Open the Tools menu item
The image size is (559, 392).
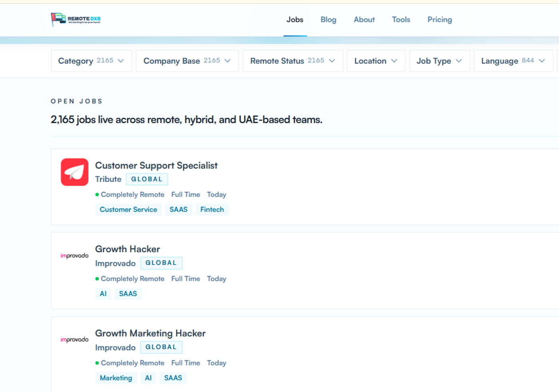tap(401, 20)
